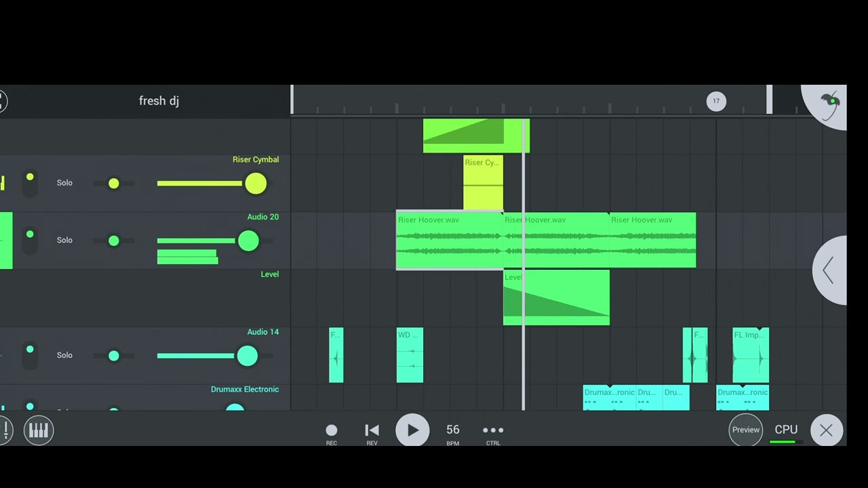Select the last Drumaxx...ronic clip
Viewport: 868px width, 488px height.
(743, 398)
